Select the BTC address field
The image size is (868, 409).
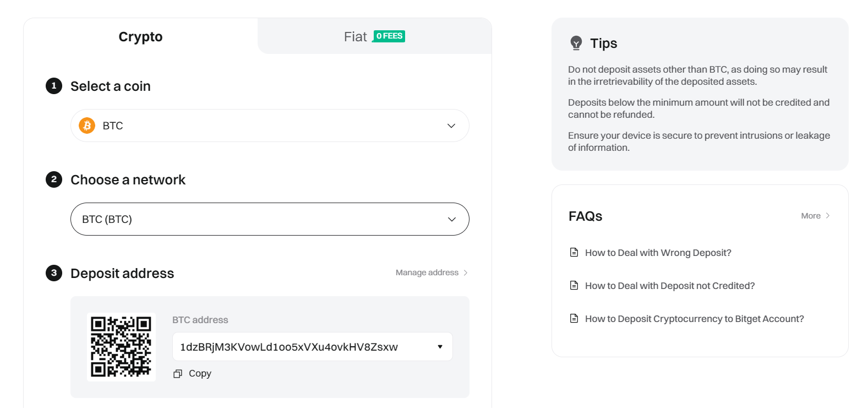(313, 347)
